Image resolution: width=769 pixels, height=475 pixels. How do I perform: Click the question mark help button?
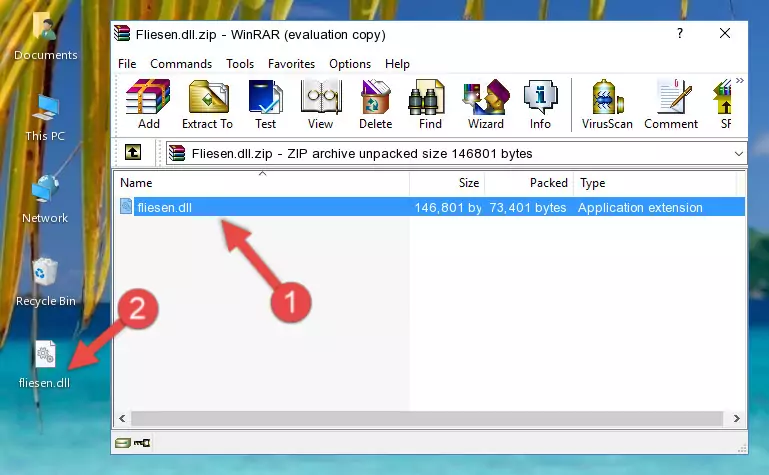pos(680,33)
